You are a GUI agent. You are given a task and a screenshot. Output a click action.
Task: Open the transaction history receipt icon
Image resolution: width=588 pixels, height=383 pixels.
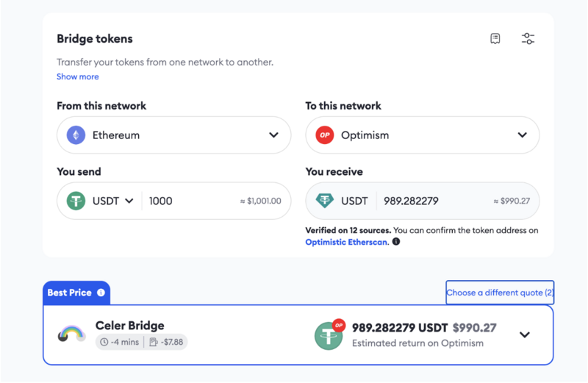495,39
